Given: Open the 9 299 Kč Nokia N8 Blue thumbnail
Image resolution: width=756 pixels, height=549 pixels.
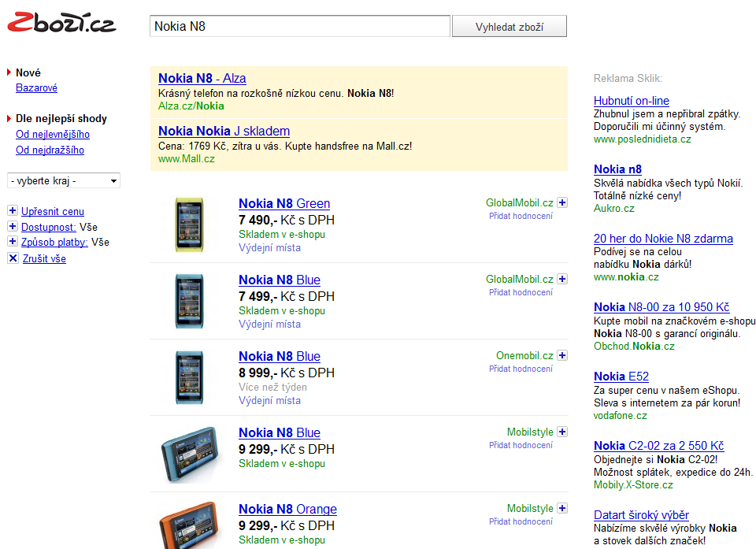Looking at the screenshot, I should pyautogui.click(x=189, y=454).
